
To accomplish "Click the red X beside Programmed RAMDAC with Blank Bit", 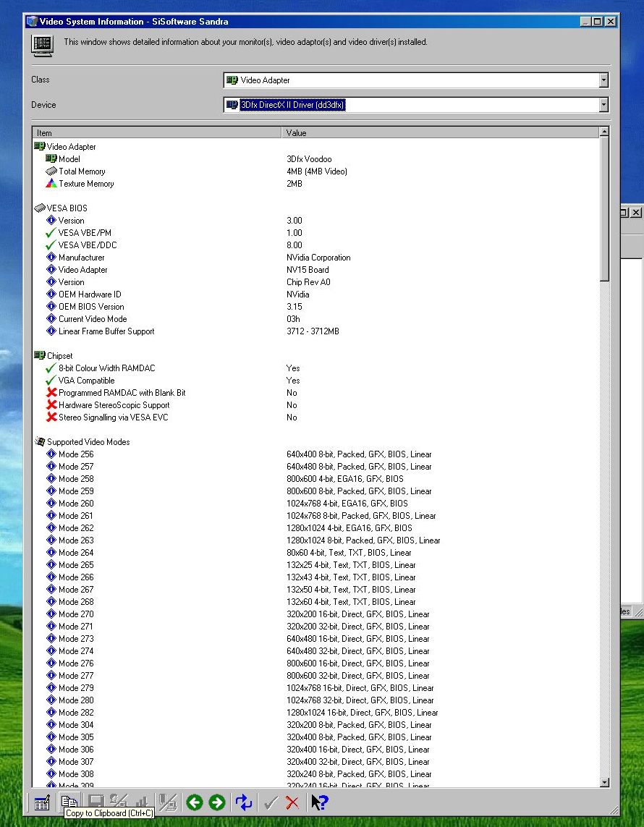I will coord(51,393).
